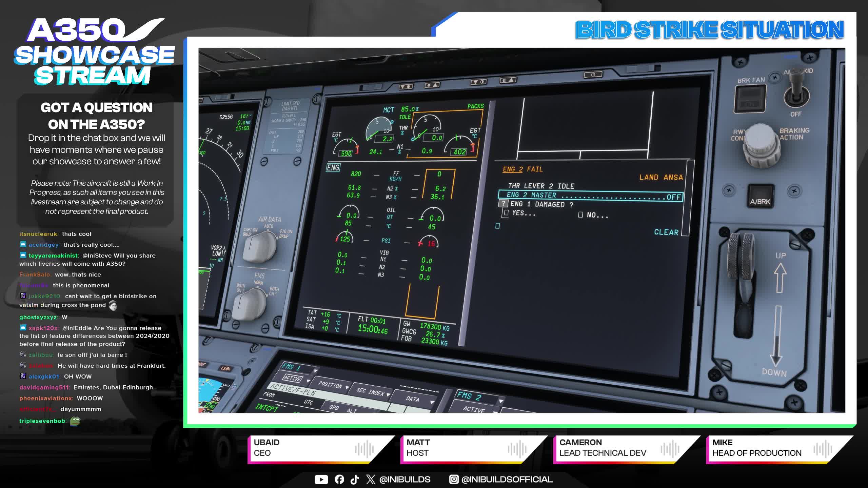Viewport: 868px width, 488px height.
Task: Click xapk120x's chat badge icon
Action: (23, 327)
